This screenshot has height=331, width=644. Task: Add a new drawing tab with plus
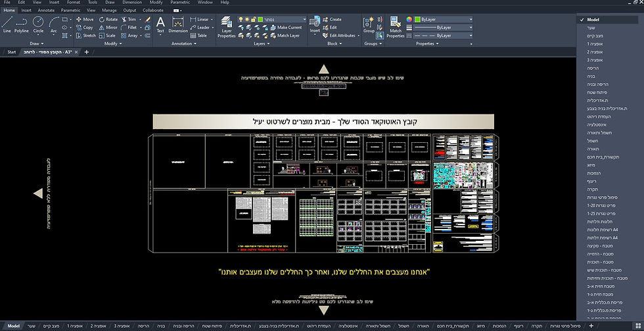click(86, 52)
